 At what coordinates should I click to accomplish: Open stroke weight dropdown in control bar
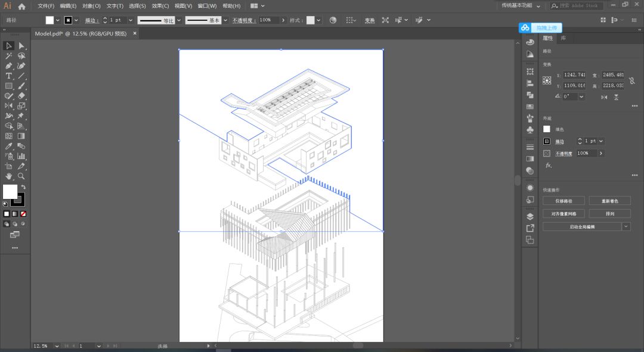(x=131, y=20)
